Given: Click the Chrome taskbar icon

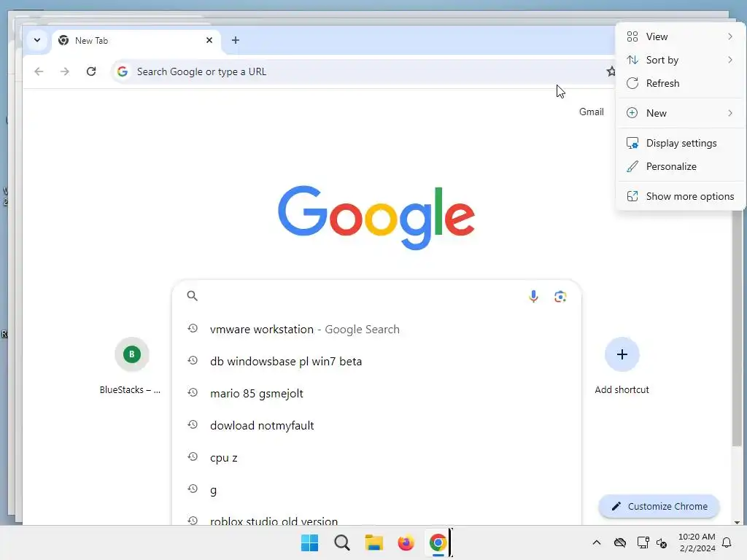Looking at the screenshot, I should [438, 542].
